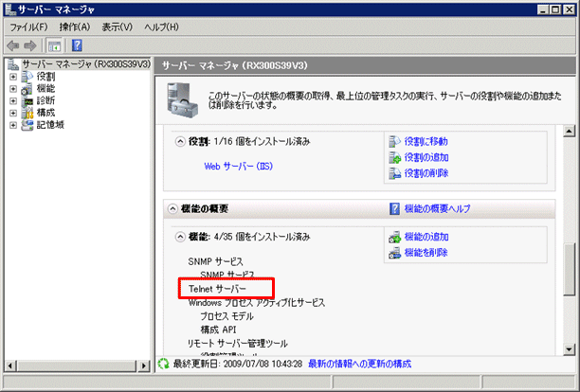Open the Help toolbar icon
The height and width of the screenshot is (392, 580).
pos(77,45)
